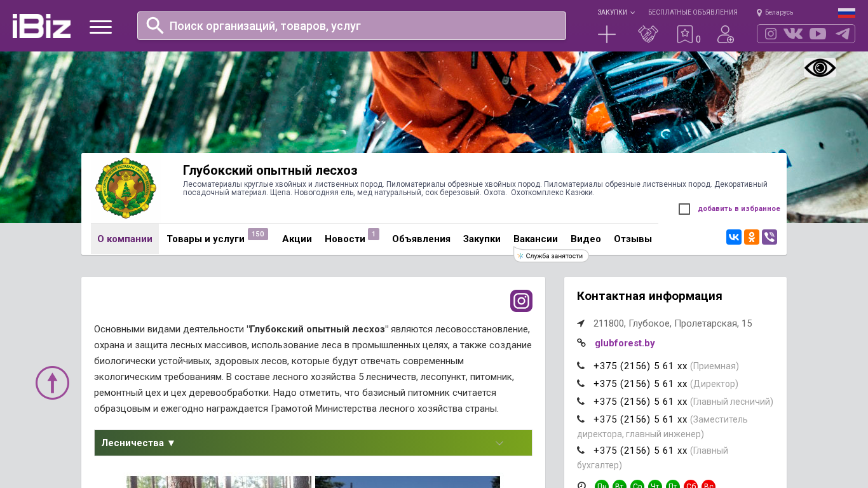Switch to the Видео tab
The width and height of the screenshot is (868, 488).
click(x=586, y=239)
